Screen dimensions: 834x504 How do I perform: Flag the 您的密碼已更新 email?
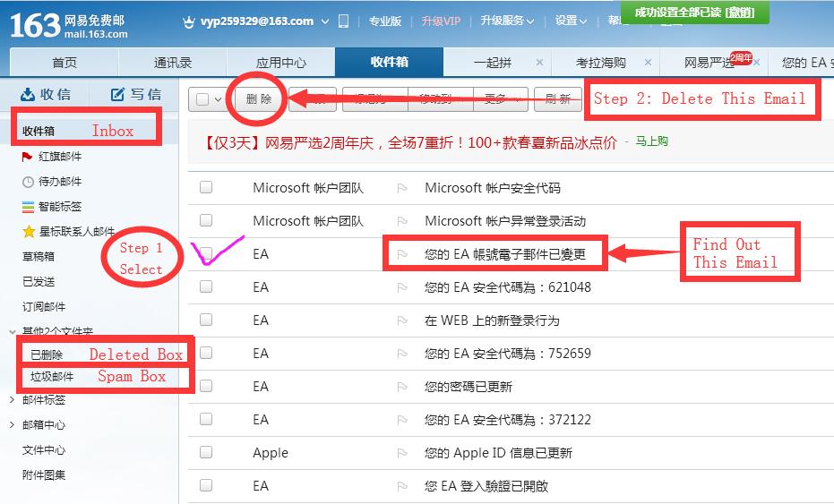click(402, 387)
